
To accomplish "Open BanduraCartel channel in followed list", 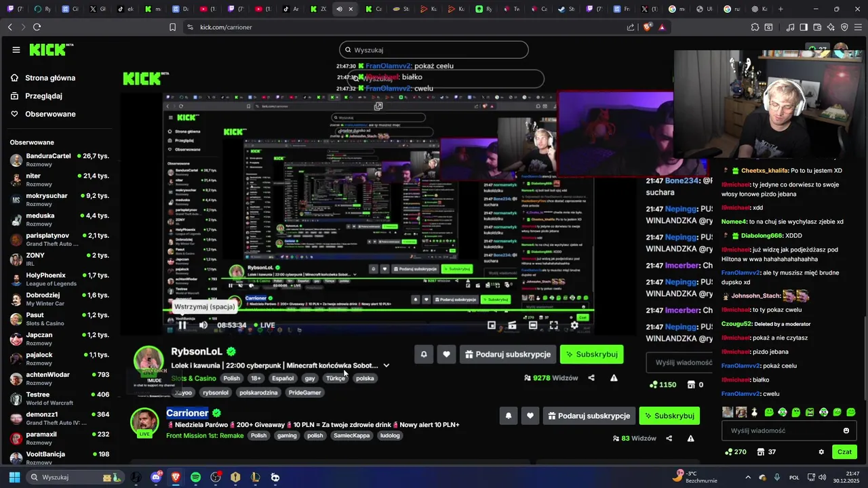I will click(x=60, y=160).
